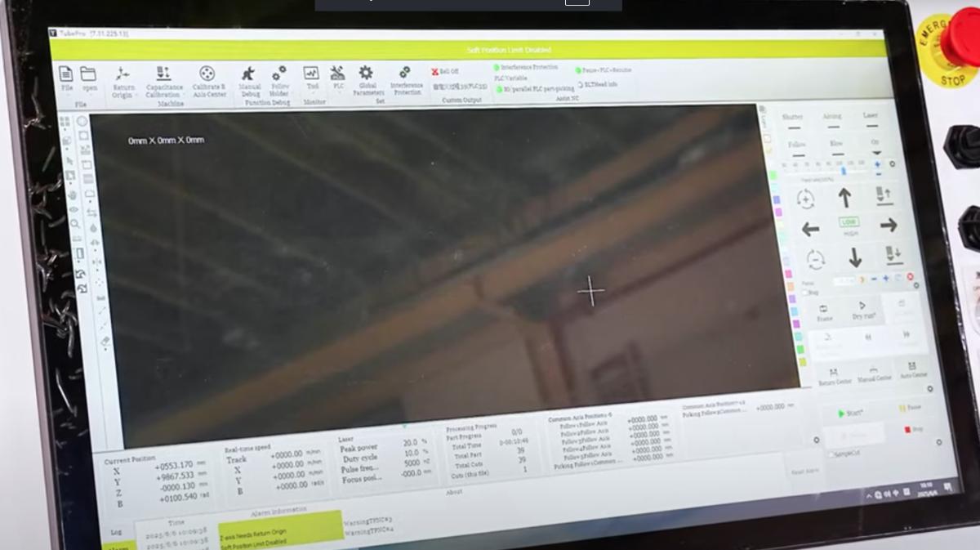The height and width of the screenshot is (550, 980).
Task: Click Calibrate B Axis Center icon
Action: tap(208, 74)
